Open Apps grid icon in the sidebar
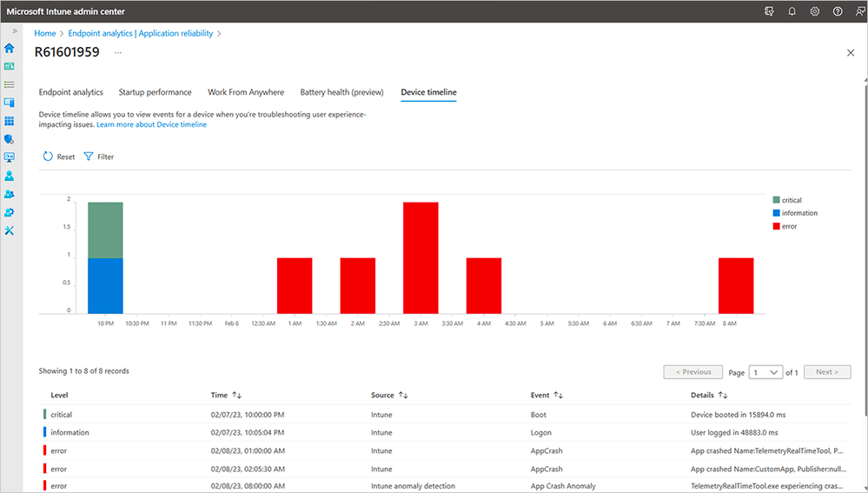This screenshot has height=493, width=868. pos(10,121)
